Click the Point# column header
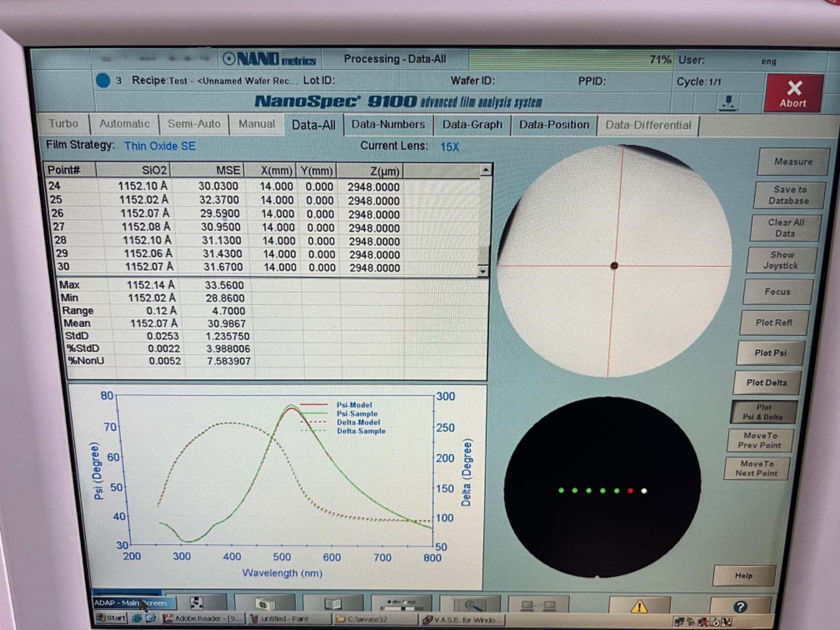This screenshot has height=630, width=840. tap(70, 170)
